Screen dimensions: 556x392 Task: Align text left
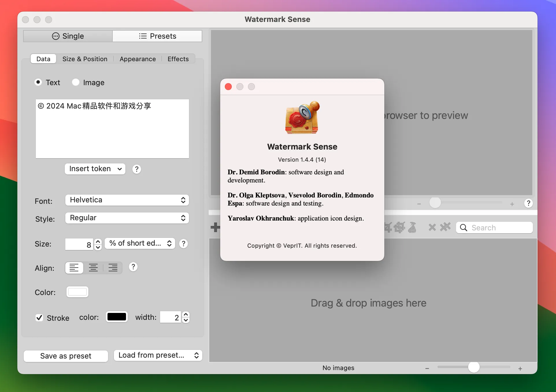(74, 268)
